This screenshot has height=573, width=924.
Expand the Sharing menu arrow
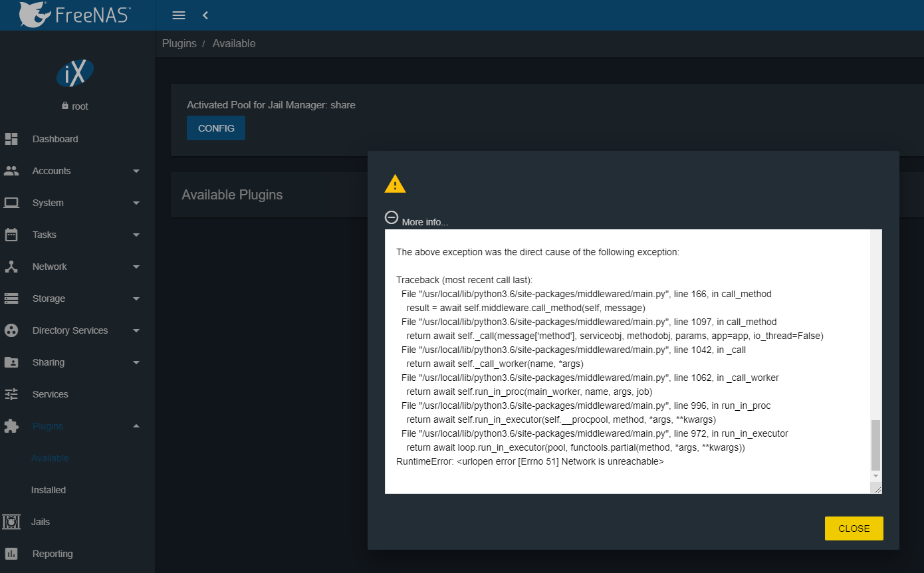coord(136,362)
